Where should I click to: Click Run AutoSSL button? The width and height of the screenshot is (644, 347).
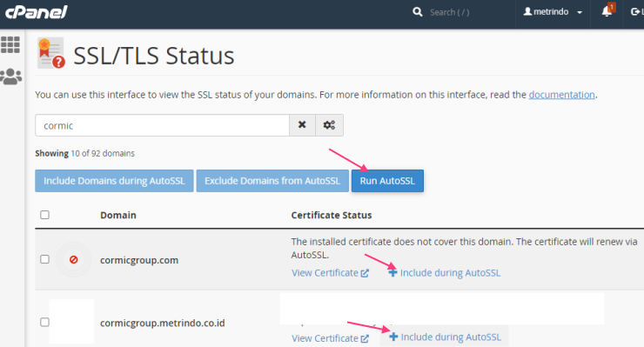pos(387,181)
